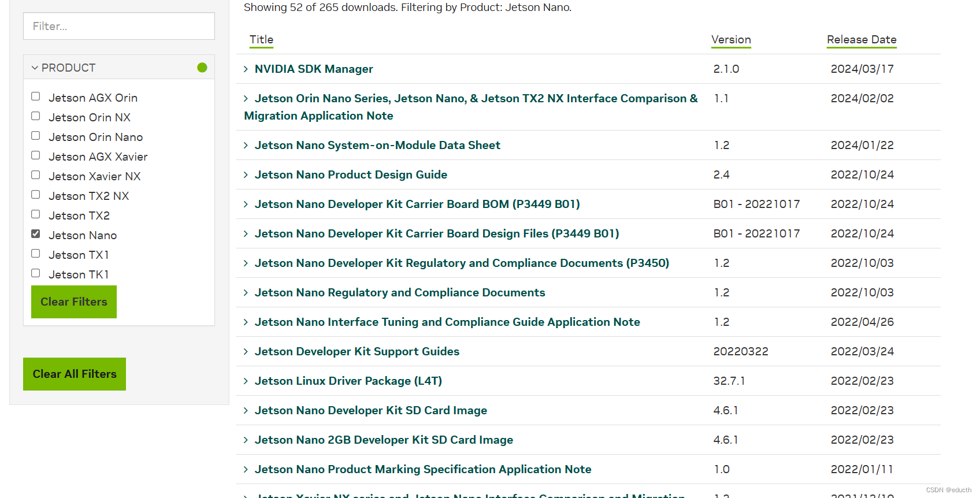Collapse the PRODUCT filter section chevron

(x=35, y=68)
